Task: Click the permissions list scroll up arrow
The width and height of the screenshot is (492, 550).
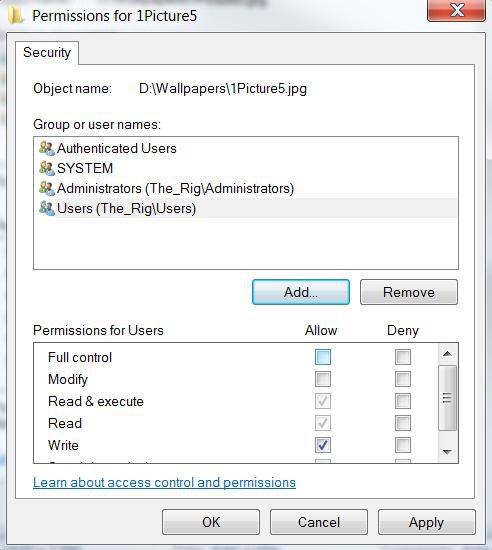Action: point(447,354)
